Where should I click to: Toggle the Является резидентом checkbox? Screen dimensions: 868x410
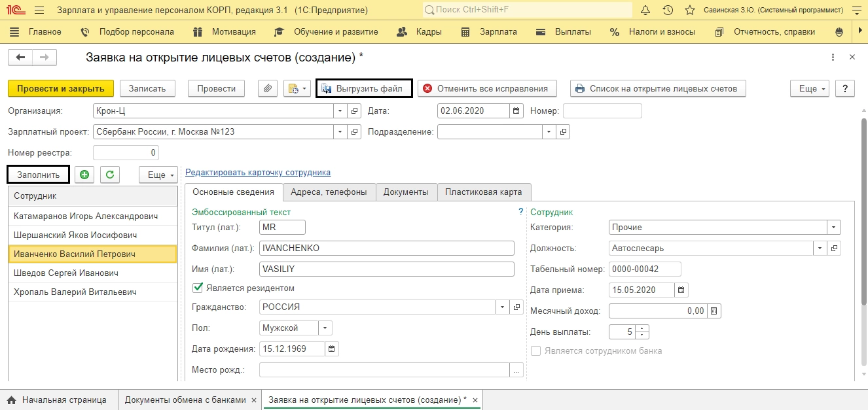pos(198,288)
